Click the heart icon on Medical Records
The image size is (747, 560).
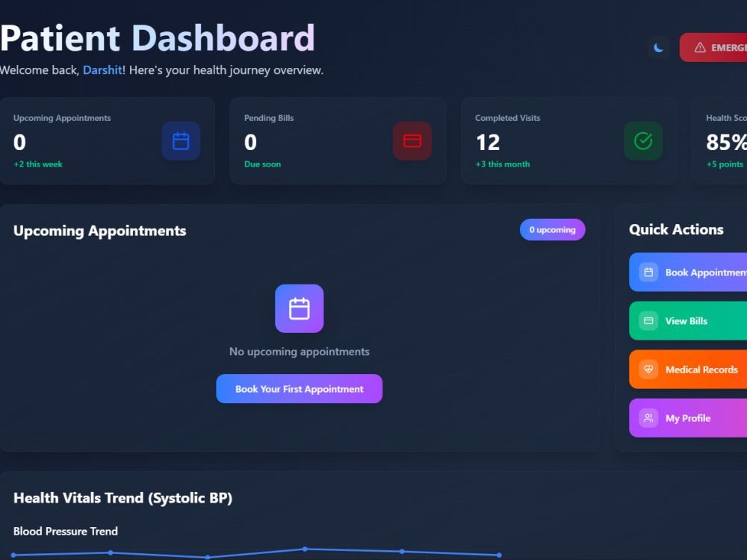coord(648,370)
